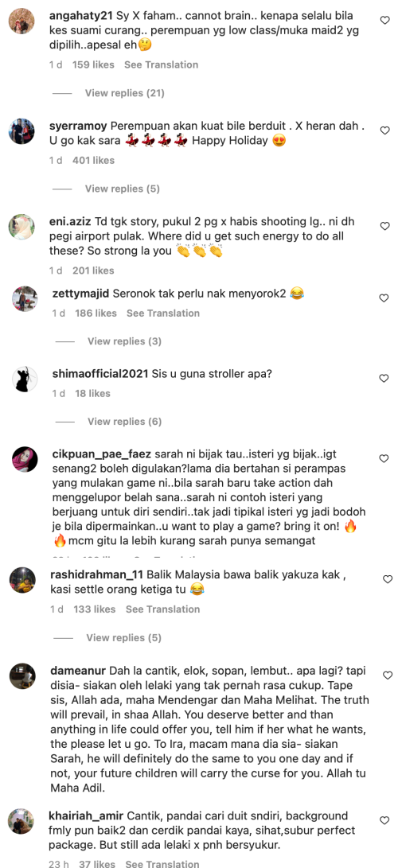Like rashidrahman_11's yakuza comment
The width and height of the screenshot is (398, 868).
(x=388, y=579)
